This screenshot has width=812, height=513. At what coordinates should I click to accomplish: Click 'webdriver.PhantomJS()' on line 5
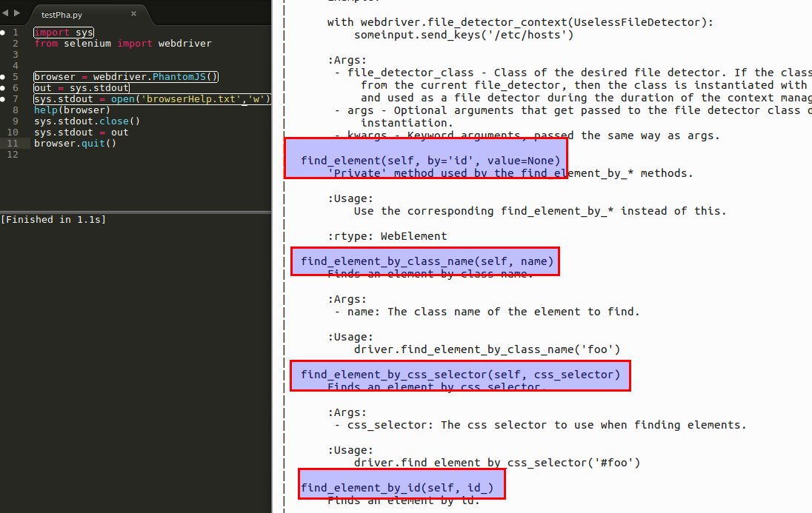(x=156, y=76)
